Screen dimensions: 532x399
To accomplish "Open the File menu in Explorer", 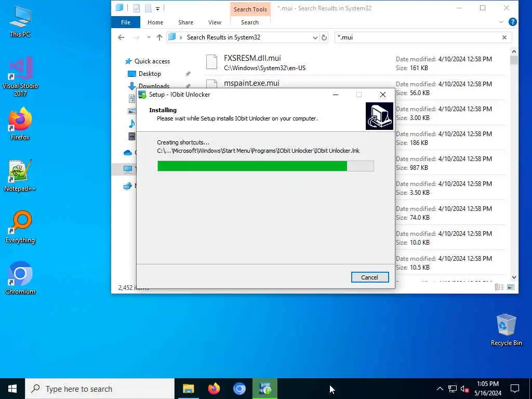I will pos(126,22).
